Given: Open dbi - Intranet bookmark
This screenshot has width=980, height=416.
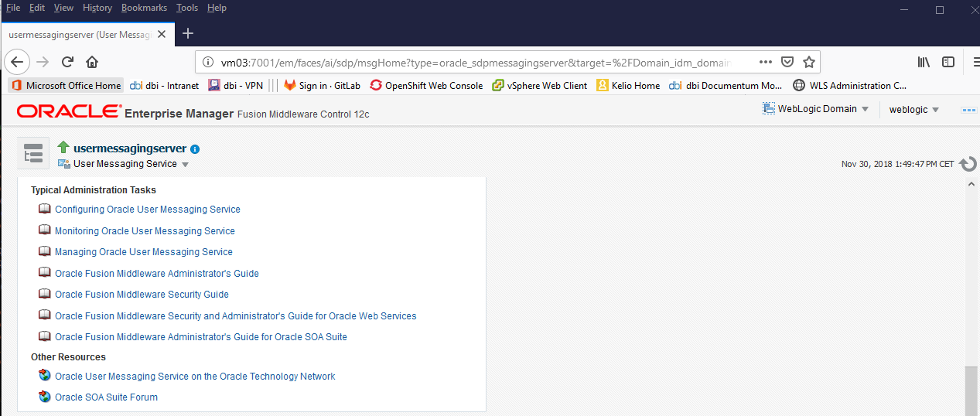Looking at the screenshot, I should click(x=165, y=86).
